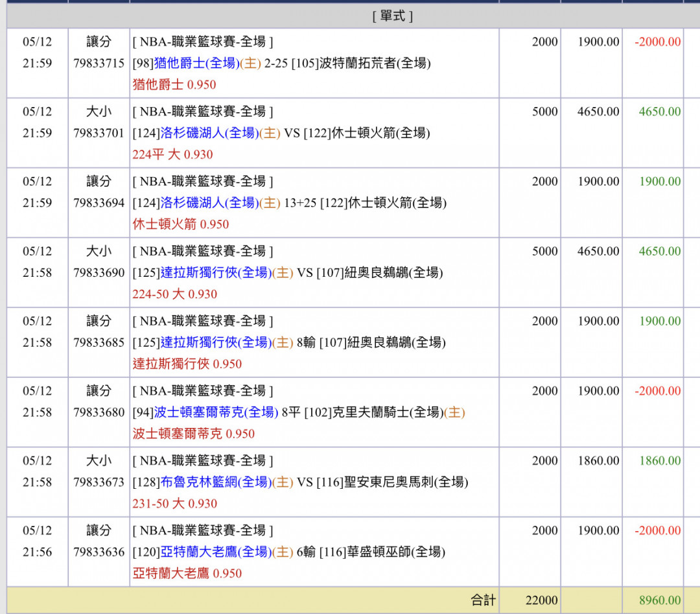
Task: Click the 單式 section header
Action: 392,16
